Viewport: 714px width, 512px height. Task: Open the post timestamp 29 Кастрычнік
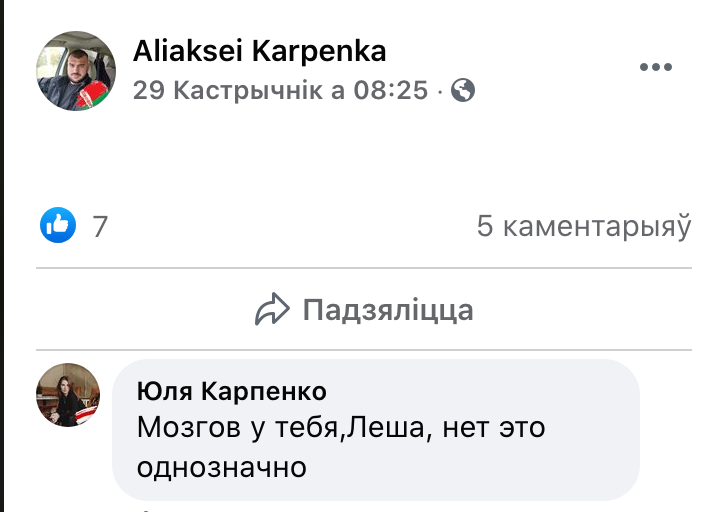(239, 91)
